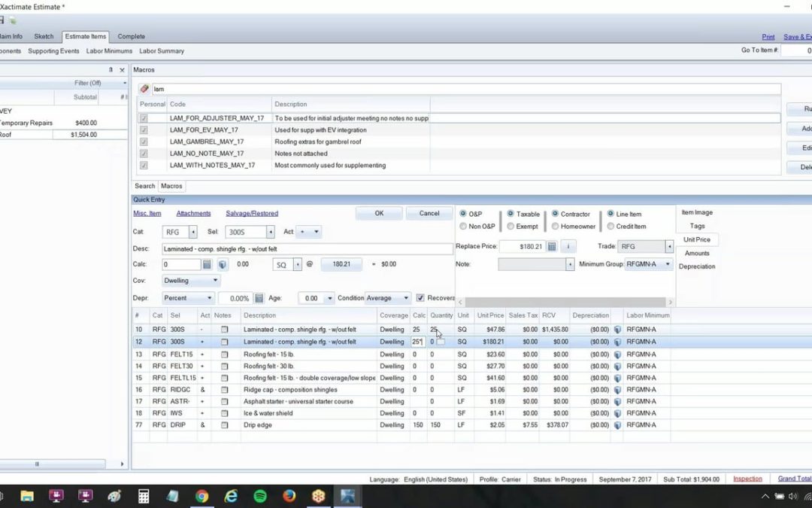
Task: Open the Attachments link
Action: pyautogui.click(x=193, y=213)
